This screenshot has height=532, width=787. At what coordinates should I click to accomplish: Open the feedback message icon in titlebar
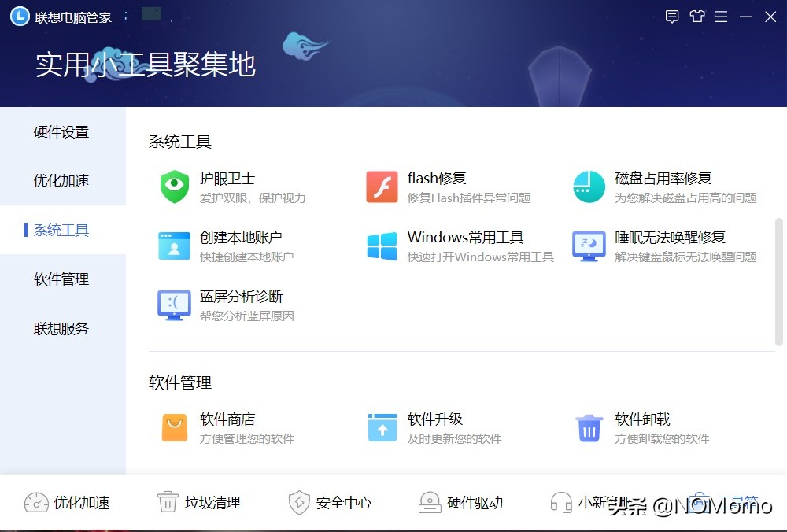[x=672, y=16]
